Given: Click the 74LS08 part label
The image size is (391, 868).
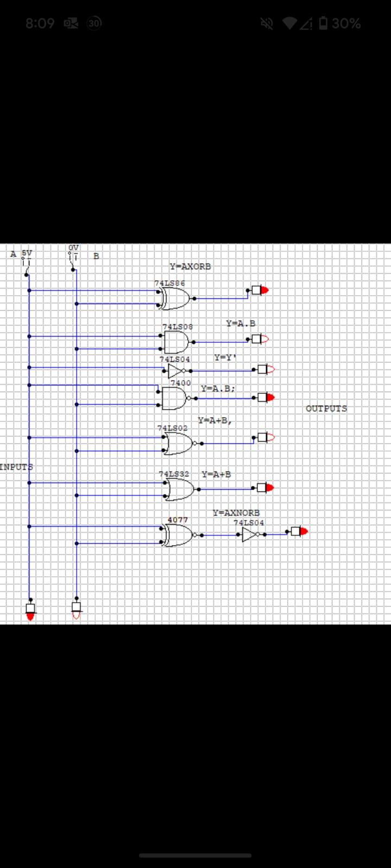Looking at the screenshot, I should click(x=178, y=327).
